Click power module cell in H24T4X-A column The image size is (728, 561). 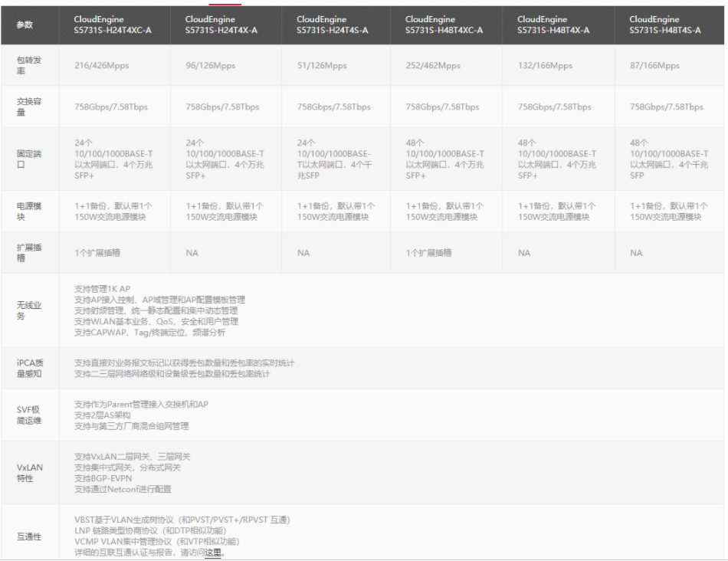click(x=225, y=212)
